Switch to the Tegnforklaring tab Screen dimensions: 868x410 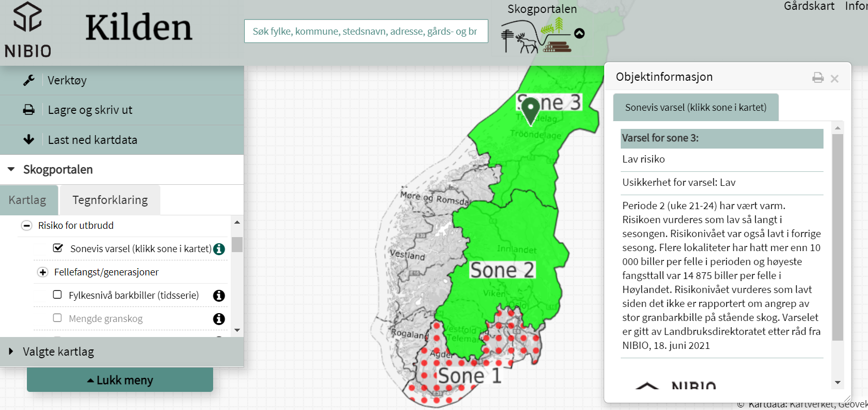tap(110, 200)
